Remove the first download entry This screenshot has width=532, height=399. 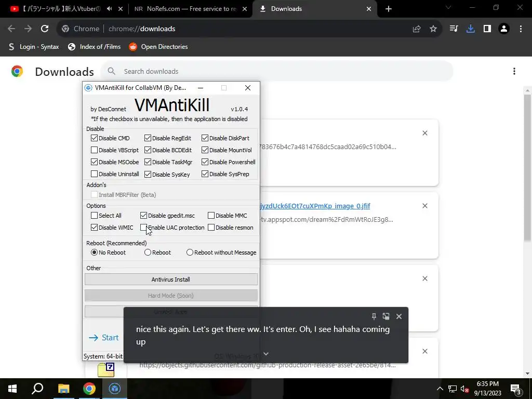coord(425,134)
